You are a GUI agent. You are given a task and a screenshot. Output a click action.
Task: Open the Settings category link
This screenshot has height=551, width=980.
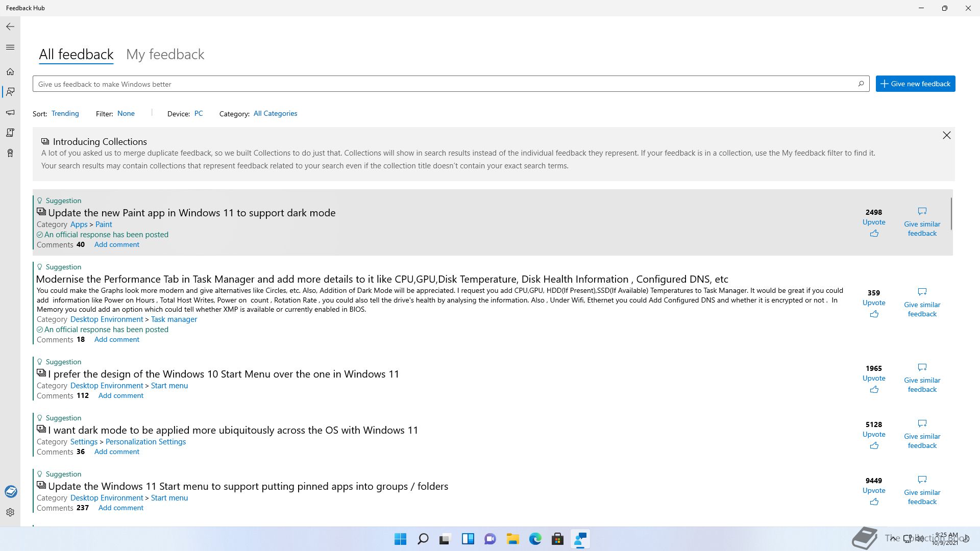(84, 441)
